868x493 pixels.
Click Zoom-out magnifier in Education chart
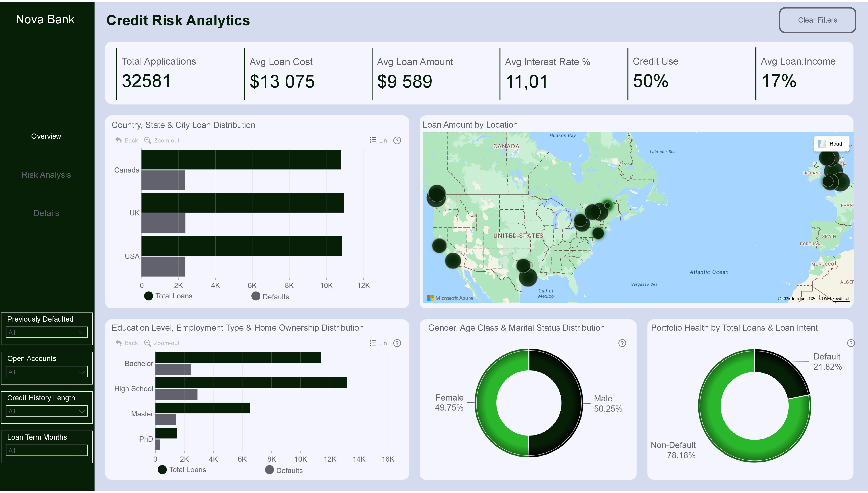pyautogui.click(x=147, y=343)
